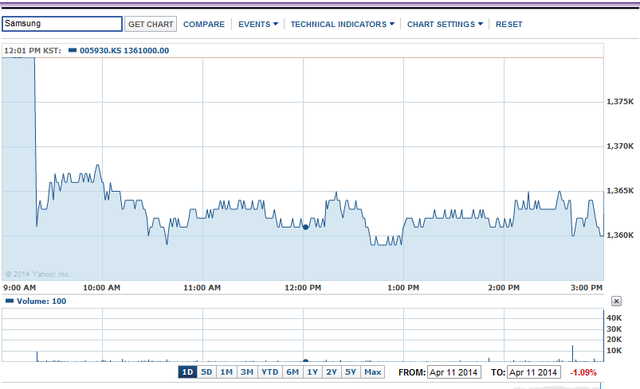
Task: Click the GET CHART button
Action: click(x=151, y=24)
